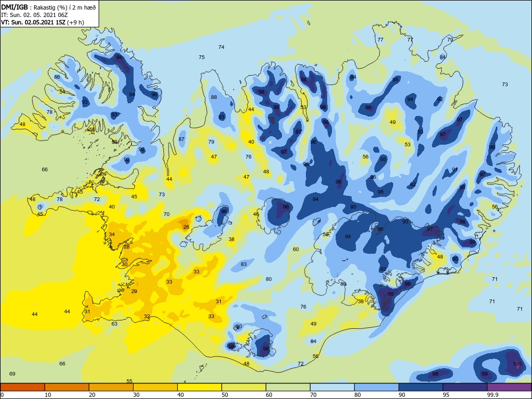Click the "58" humidity value
532x399 pixels.
point(326,235)
